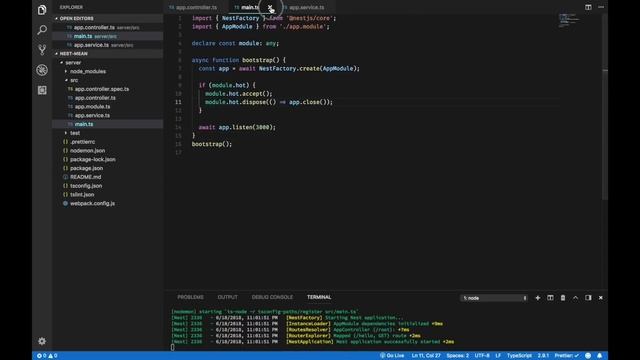
Task: Click the feedback smiley icon
Action: coord(588,356)
